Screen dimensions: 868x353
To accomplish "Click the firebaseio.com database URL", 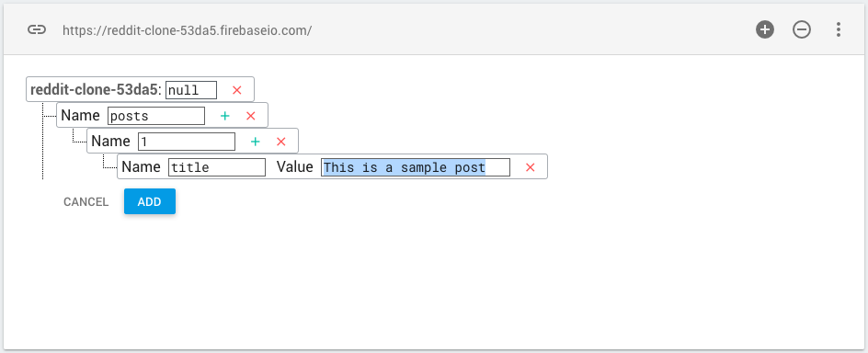I will tap(187, 30).
